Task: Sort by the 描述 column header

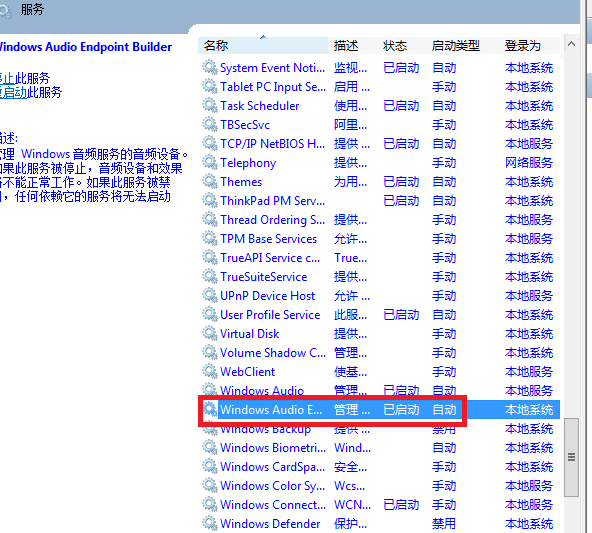Action: click(x=346, y=46)
